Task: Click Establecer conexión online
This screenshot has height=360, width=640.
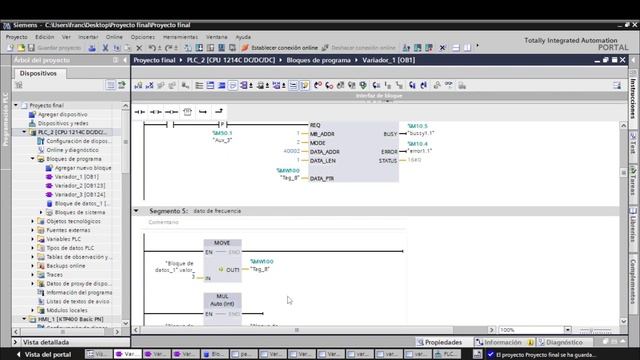Action: click(x=280, y=48)
